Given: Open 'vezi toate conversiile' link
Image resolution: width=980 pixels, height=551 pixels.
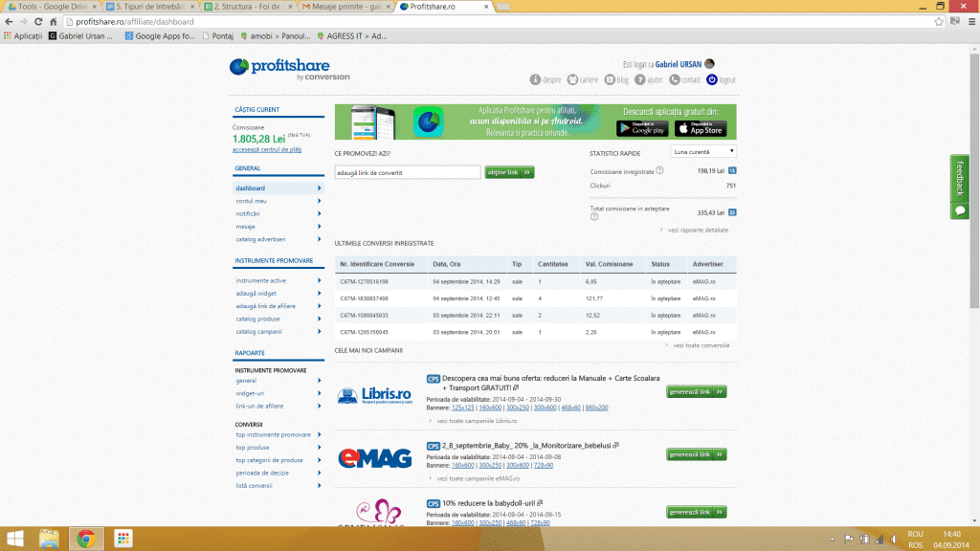Looking at the screenshot, I should point(702,345).
